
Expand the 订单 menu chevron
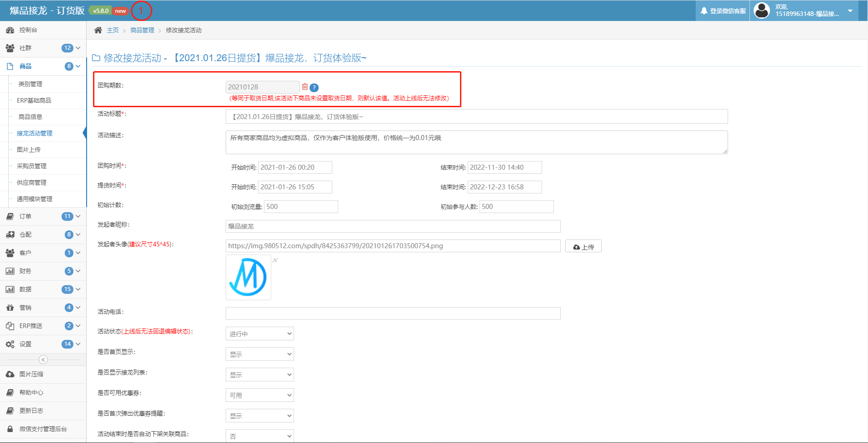pyautogui.click(x=78, y=216)
